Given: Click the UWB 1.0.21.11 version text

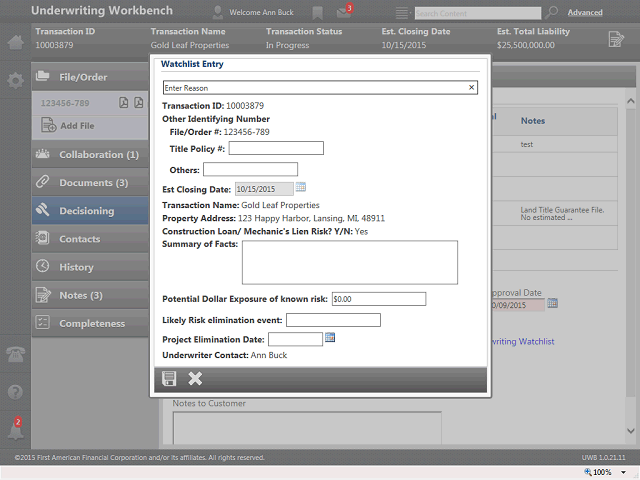Looking at the screenshot, I should (603, 458).
